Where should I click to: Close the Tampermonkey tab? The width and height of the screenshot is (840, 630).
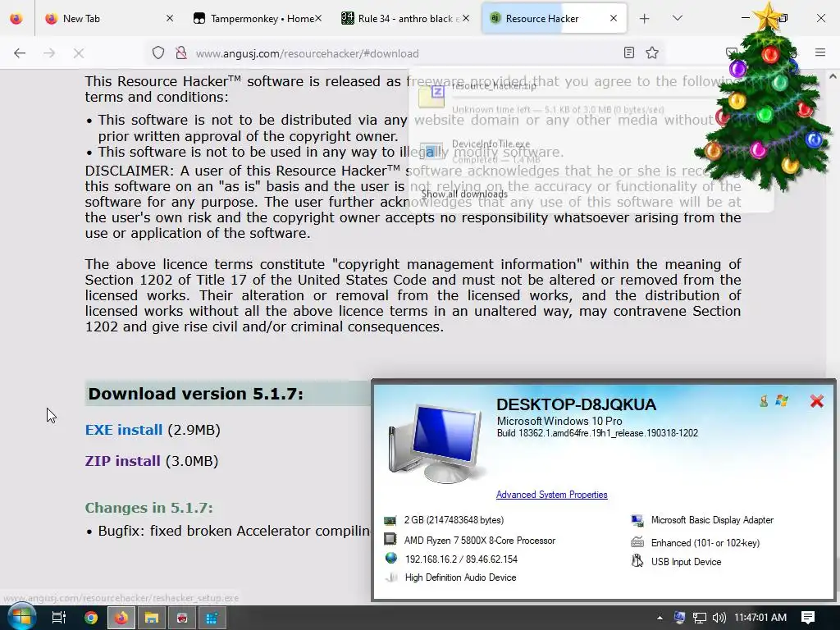click(x=318, y=18)
